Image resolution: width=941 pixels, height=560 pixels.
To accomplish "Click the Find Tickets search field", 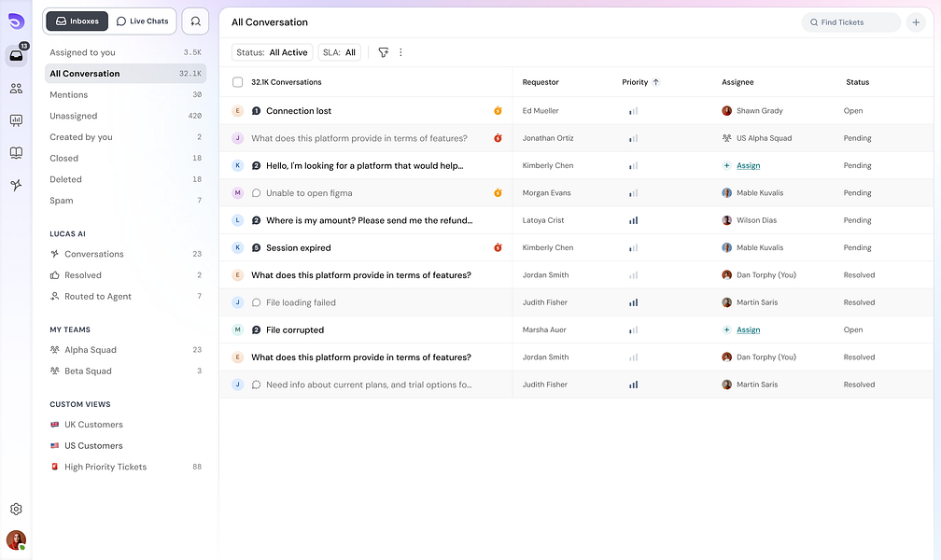I will click(850, 21).
